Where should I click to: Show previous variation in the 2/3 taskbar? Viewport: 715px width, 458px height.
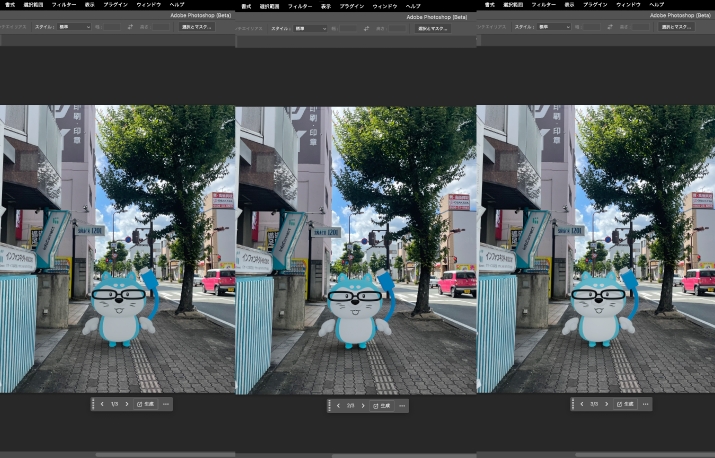pos(338,406)
